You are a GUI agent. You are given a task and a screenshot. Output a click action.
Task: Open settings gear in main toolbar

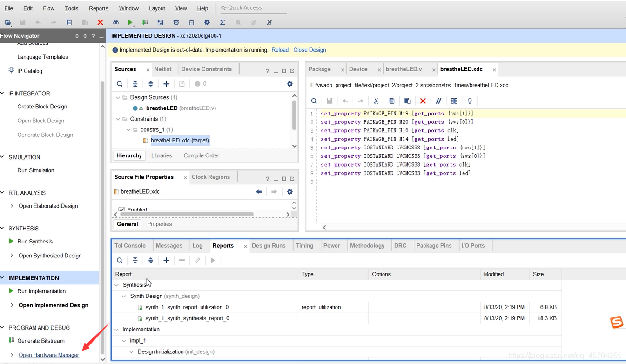[x=207, y=22]
